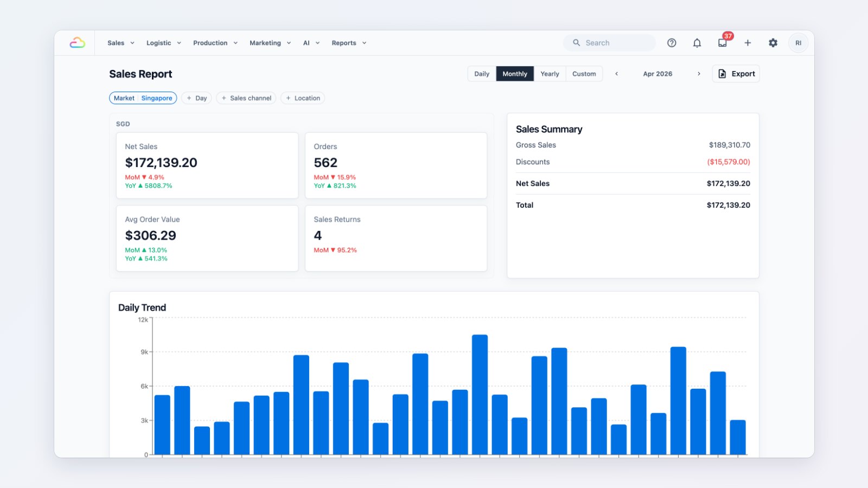Click Orders YoY 821.3% indicator
The height and width of the screenshot is (488, 868).
click(335, 185)
